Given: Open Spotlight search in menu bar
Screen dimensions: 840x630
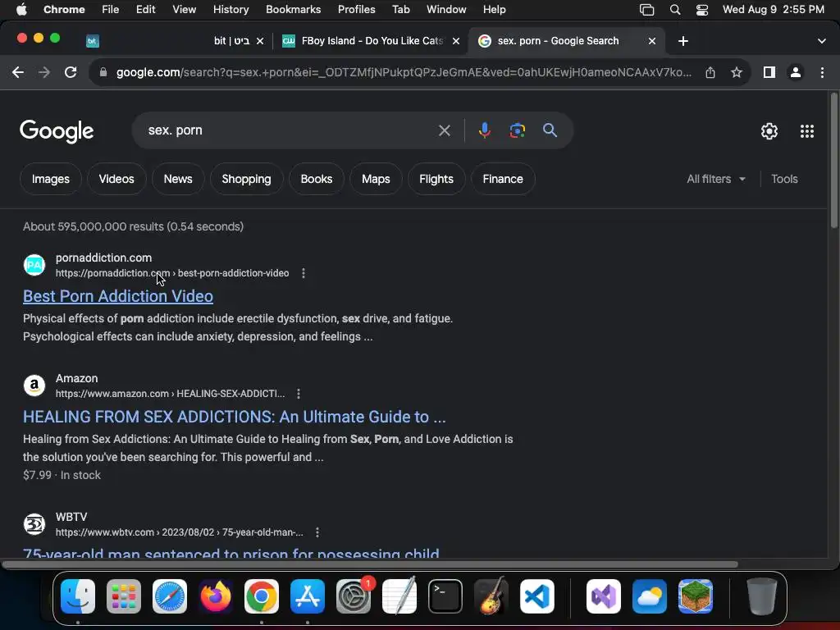Looking at the screenshot, I should [x=675, y=10].
